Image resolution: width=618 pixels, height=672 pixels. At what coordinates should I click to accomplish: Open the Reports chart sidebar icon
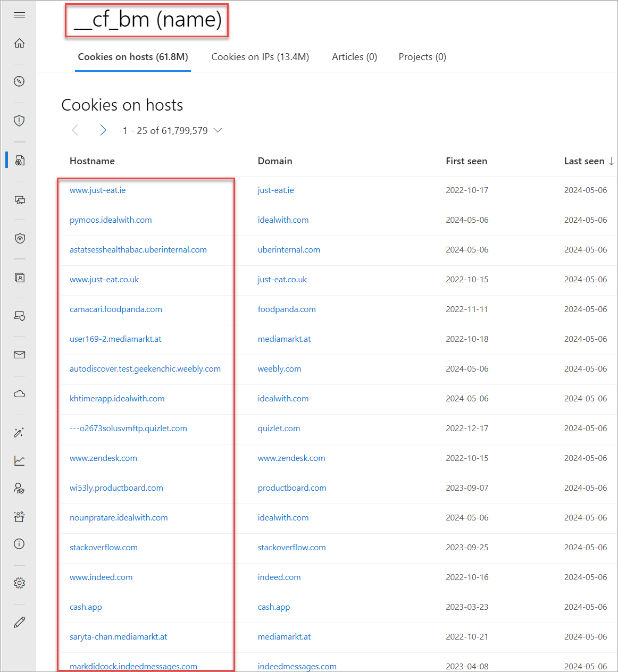pyautogui.click(x=19, y=461)
